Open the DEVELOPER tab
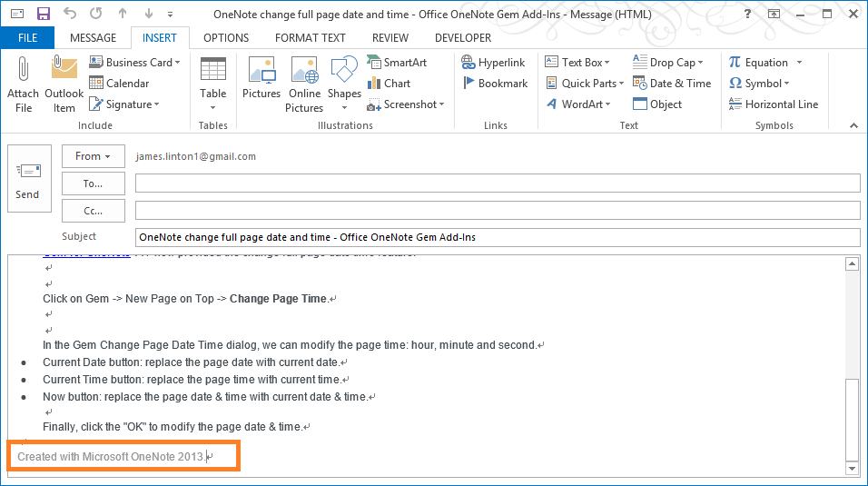This screenshot has width=868, height=486. [x=463, y=37]
